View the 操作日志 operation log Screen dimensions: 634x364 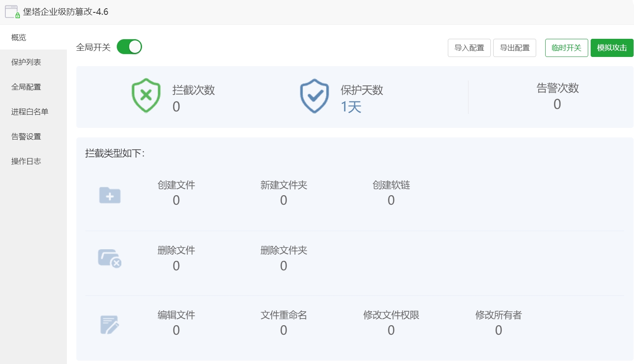[x=26, y=161]
